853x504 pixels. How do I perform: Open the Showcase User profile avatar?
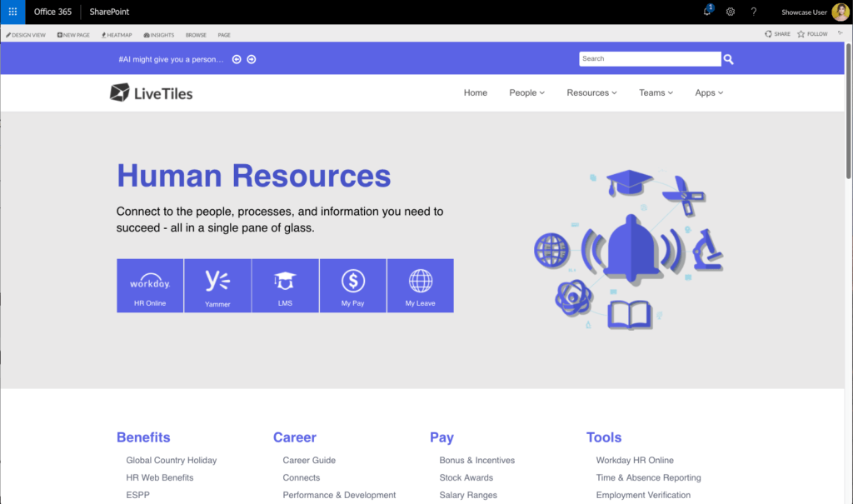pos(840,12)
